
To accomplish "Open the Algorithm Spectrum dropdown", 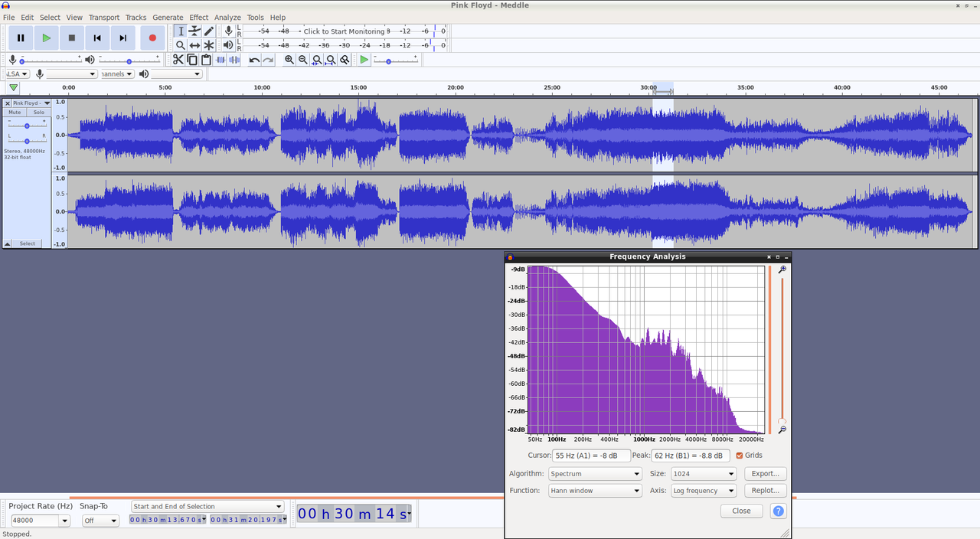I will click(595, 474).
